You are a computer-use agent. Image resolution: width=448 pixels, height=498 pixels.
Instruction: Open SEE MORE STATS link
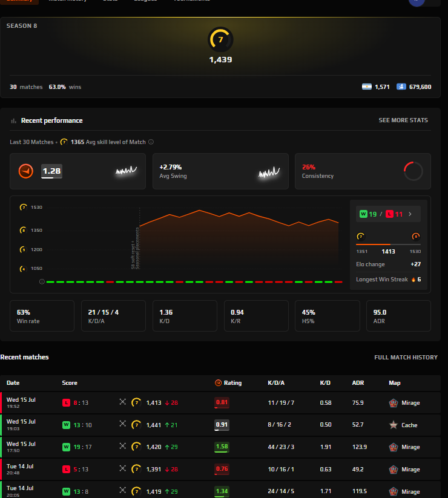pyautogui.click(x=403, y=120)
